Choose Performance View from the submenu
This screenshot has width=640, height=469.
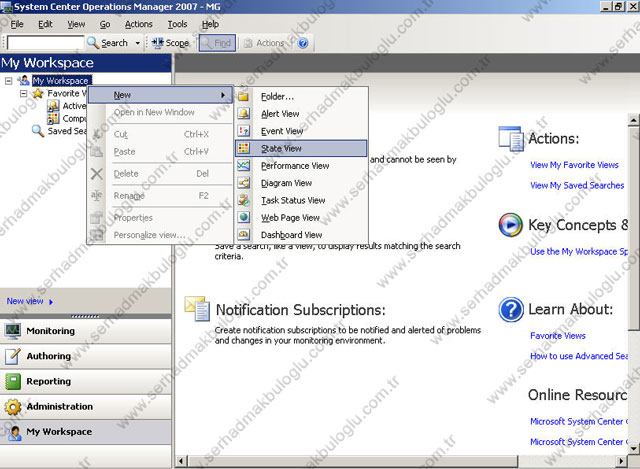(x=301, y=165)
